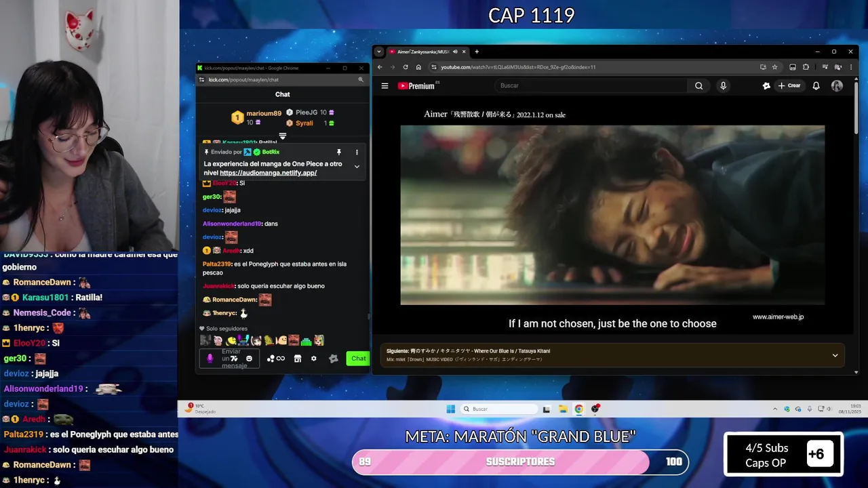Bookmark this YouTube page with star
The width and height of the screenshot is (868, 488).
[x=774, y=67]
